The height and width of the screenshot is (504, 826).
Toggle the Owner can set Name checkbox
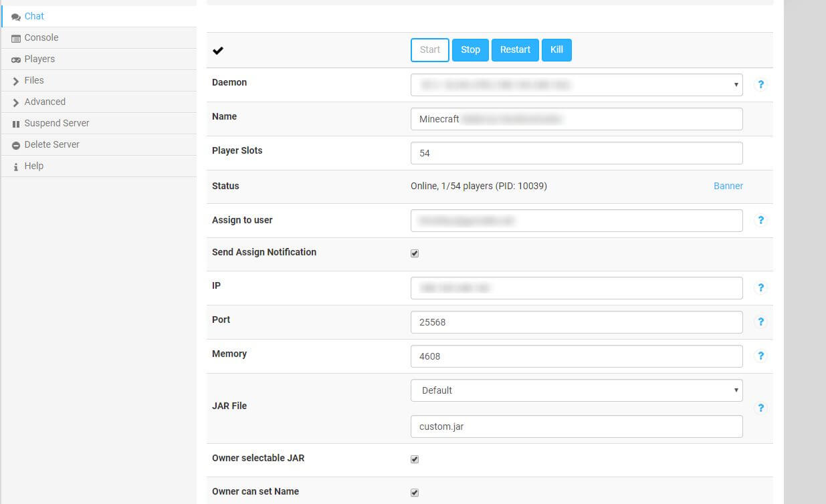coord(415,493)
